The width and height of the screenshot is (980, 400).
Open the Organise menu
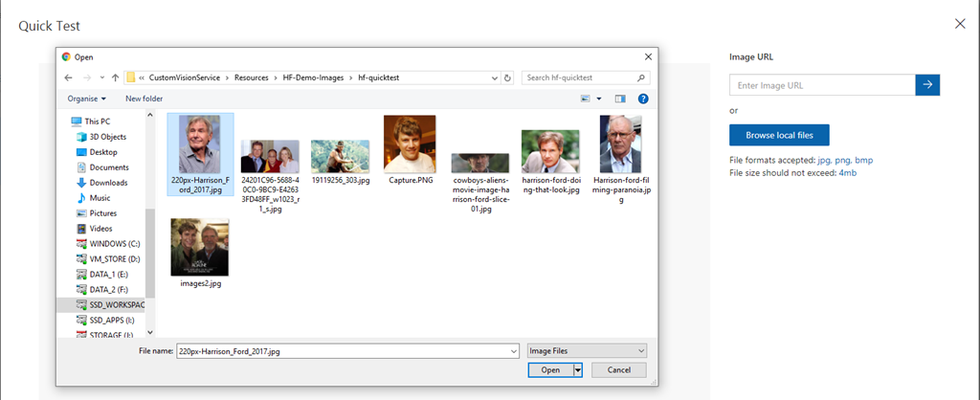pyautogui.click(x=87, y=99)
